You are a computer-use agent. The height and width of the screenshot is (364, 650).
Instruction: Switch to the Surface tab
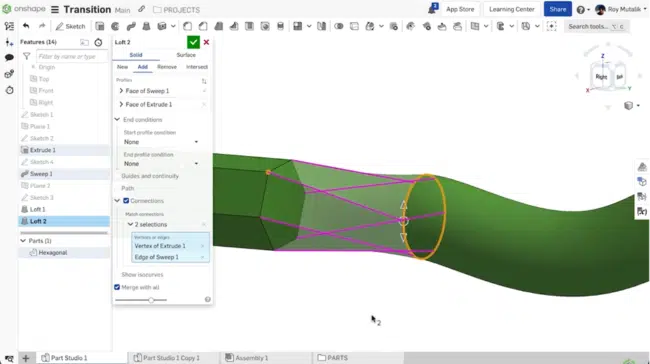point(186,55)
